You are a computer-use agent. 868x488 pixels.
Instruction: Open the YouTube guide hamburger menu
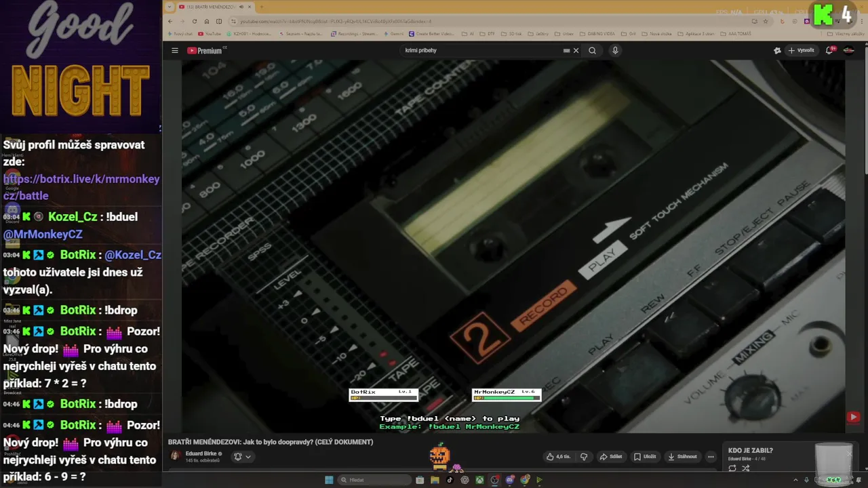pyautogui.click(x=174, y=50)
